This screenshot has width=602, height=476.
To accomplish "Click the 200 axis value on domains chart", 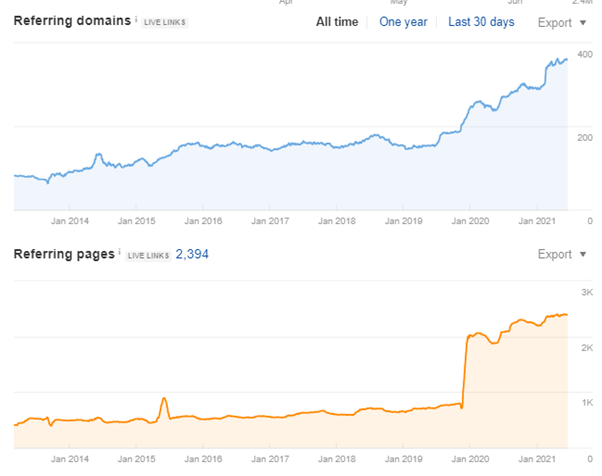I will point(585,138).
